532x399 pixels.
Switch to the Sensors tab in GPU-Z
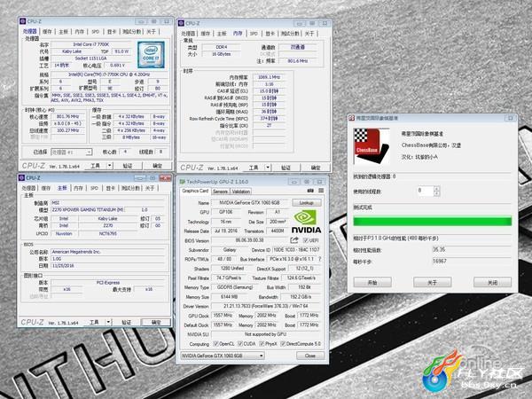220,192
